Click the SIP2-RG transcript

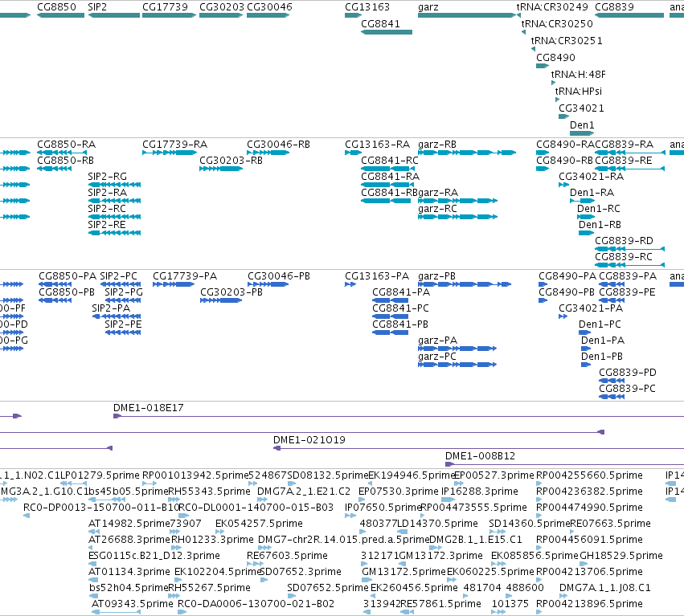point(114,185)
